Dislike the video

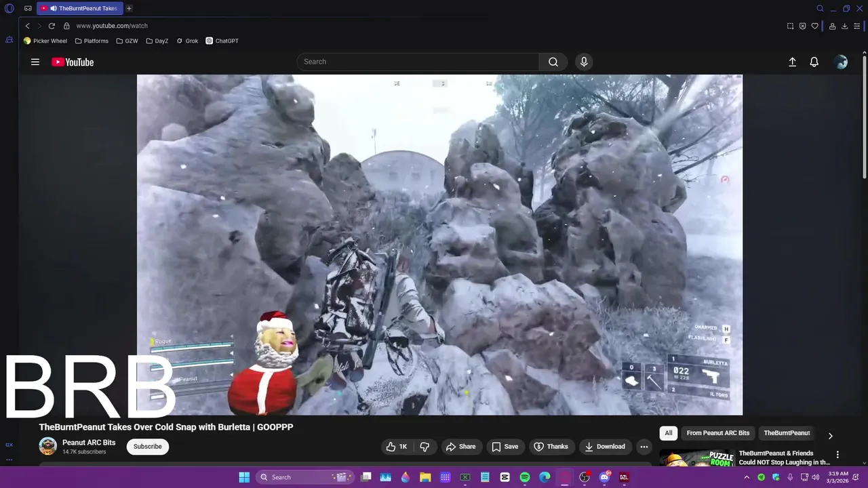coord(425,447)
